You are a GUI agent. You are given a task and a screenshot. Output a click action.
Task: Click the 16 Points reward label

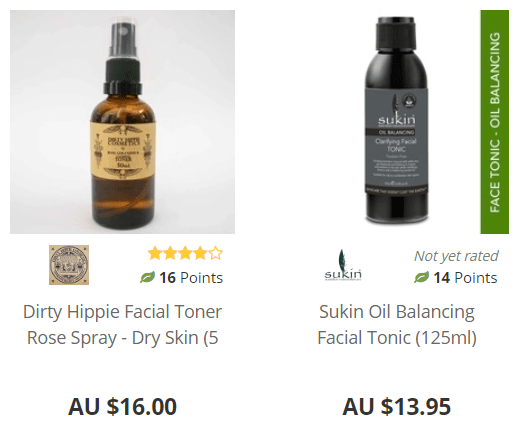pyautogui.click(x=191, y=278)
